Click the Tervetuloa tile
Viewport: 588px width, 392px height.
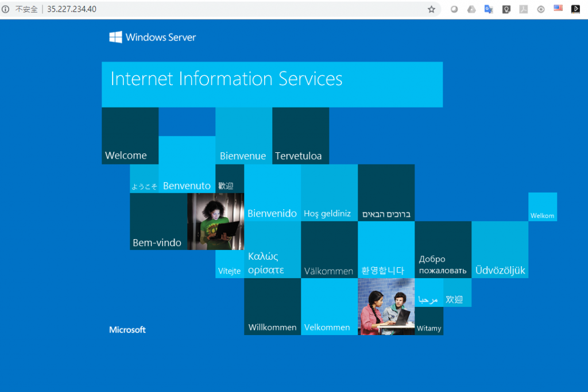tap(301, 136)
